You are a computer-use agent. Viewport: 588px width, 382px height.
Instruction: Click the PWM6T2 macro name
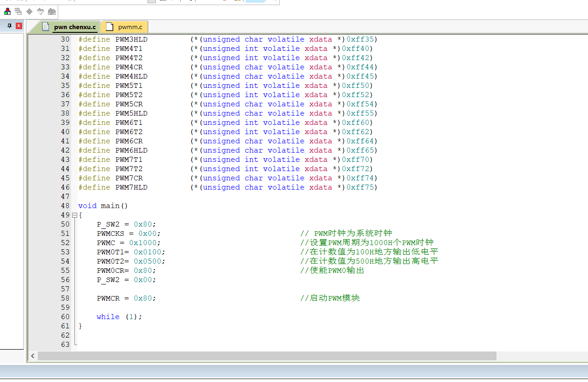pos(129,132)
